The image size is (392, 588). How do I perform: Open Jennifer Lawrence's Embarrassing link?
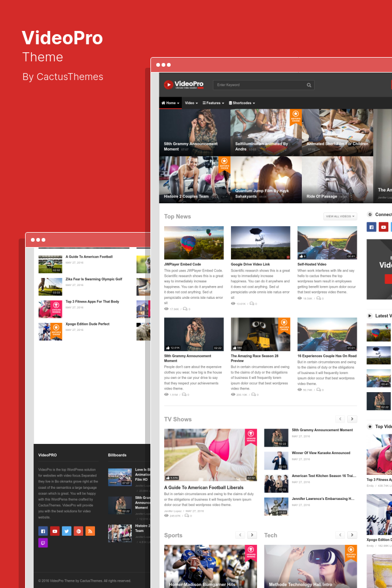tap(323, 499)
